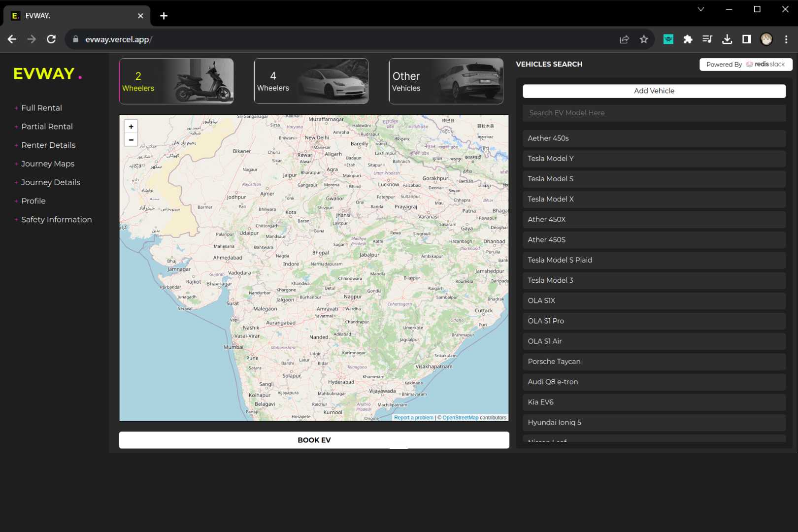Expand the tab search chevron
Viewport: 798px width, 532px height.
700,9
